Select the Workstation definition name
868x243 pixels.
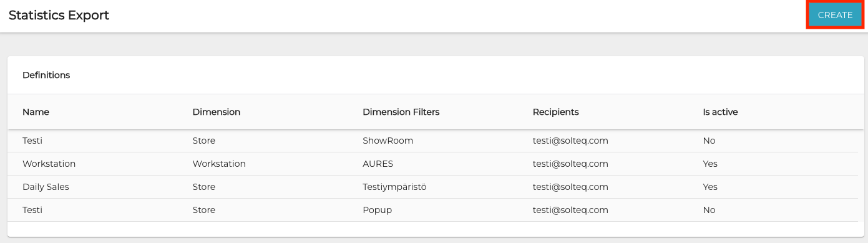[49, 164]
